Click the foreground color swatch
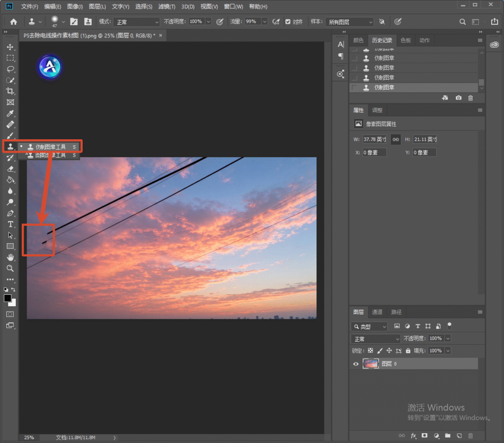Viewport: 504px width, 443px height. pyautogui.click(x=7, y=298)
